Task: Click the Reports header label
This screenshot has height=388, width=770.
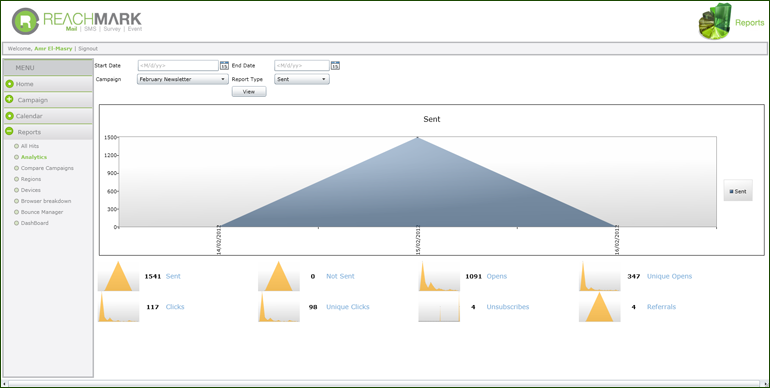Action: click(750, 23)
